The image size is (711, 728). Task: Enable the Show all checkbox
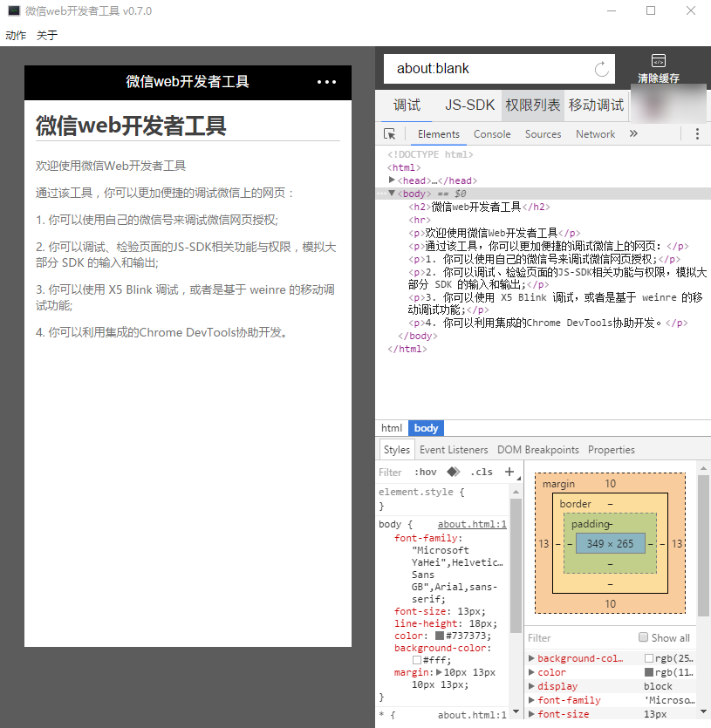click(644, 637)
